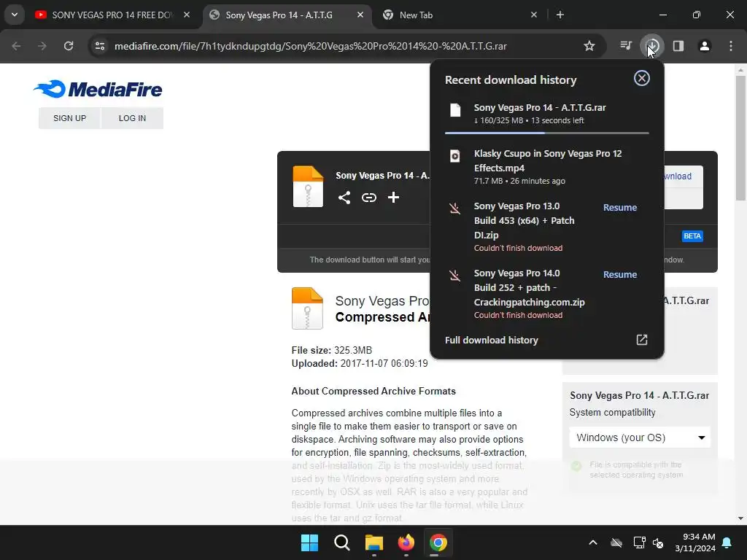The image size is (747, 560).
Task: Open the browser side panel
Action: click(678, 46)
